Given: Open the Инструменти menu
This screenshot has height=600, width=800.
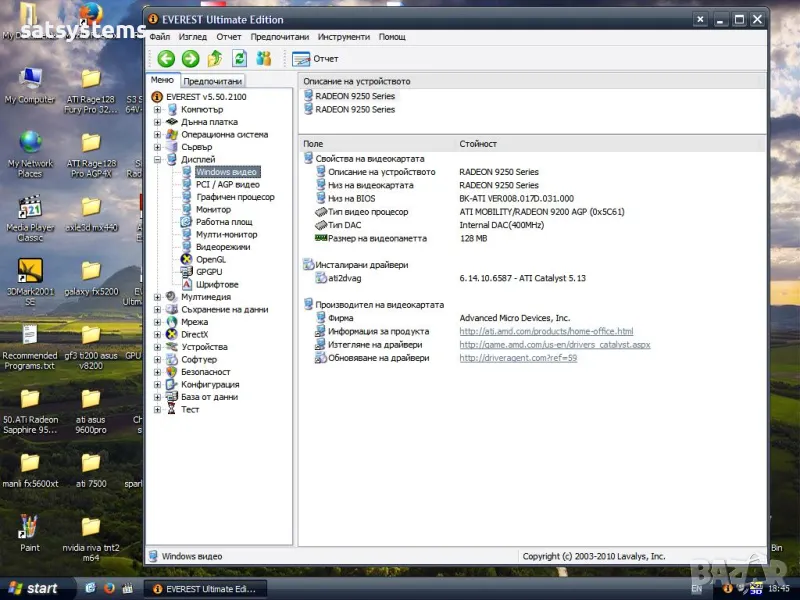Looking at the screenshot, I should point(343,37).
